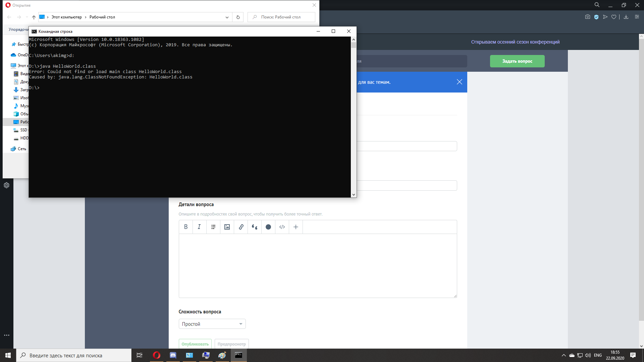Screen dimensions: 644x362
Task: Open Discord from the taskbar
Action: coord(173,355)
